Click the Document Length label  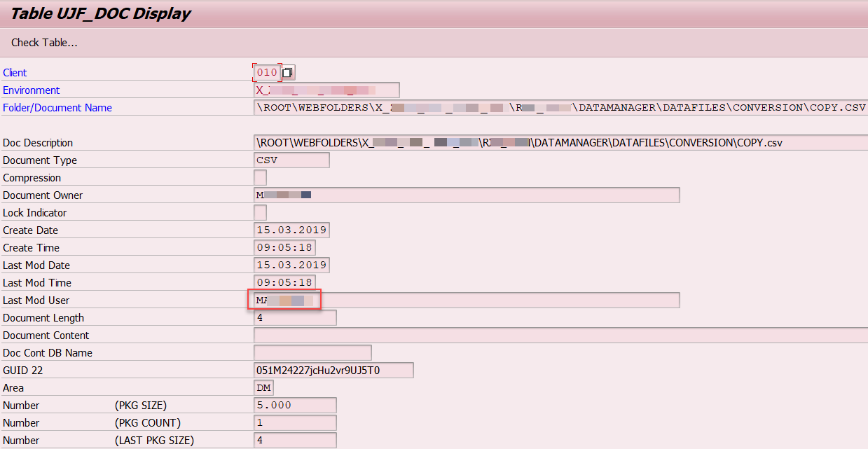click(x=43, y=318)
